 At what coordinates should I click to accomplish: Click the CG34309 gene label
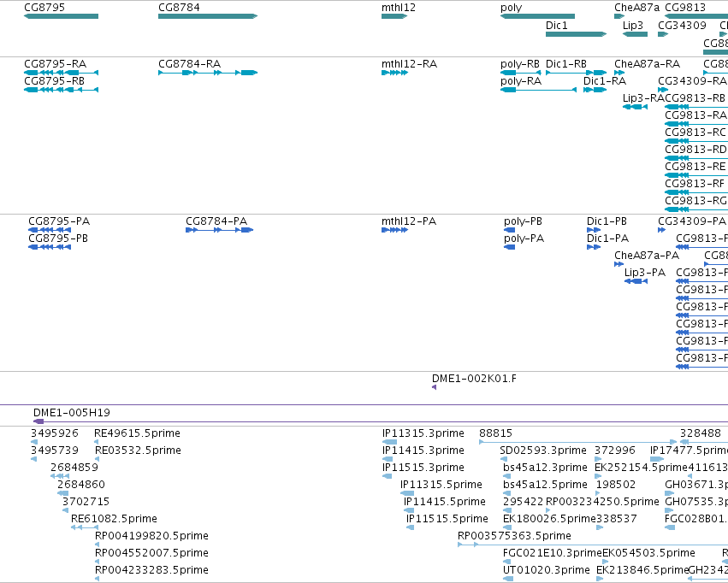pyautogui.click(x=682, y=25)
